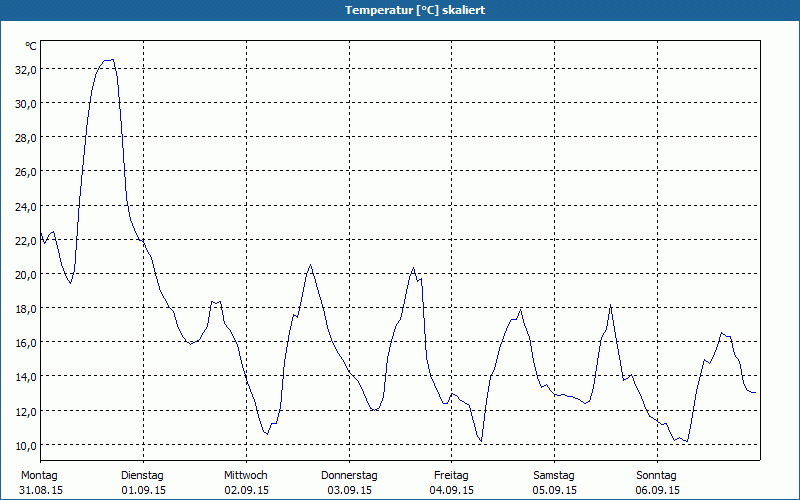Select the 05.09.15 date under Samstag

(554, 491)
